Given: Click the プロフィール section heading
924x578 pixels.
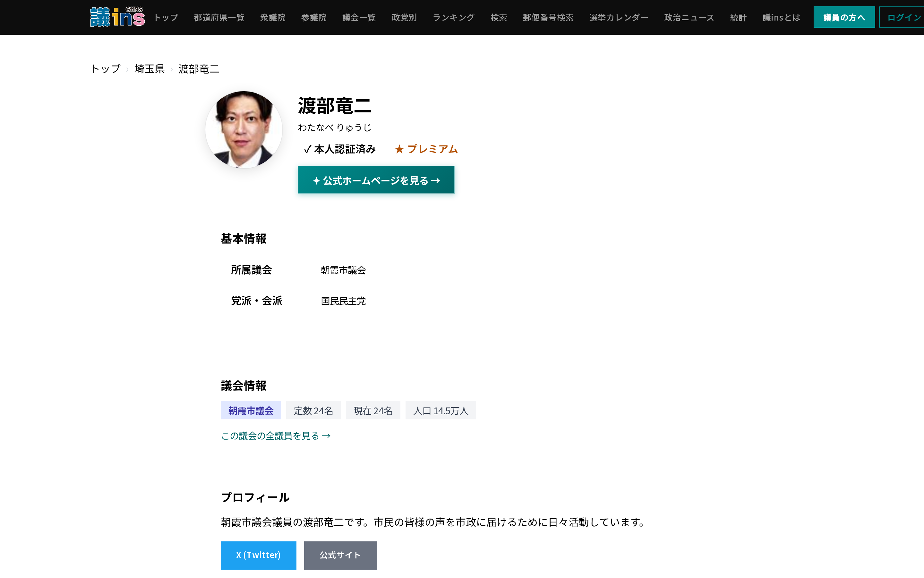Looking at the screenshot, I should [x=255, y=497].
